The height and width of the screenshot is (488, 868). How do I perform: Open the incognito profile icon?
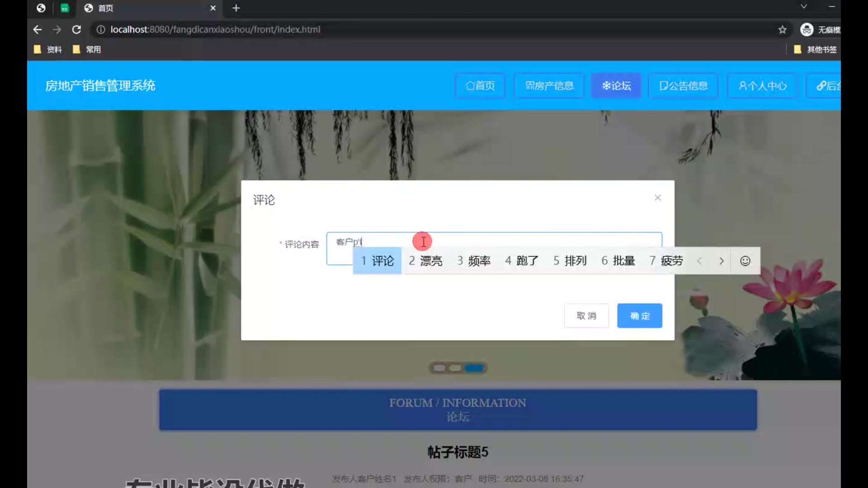pos(807,30)
